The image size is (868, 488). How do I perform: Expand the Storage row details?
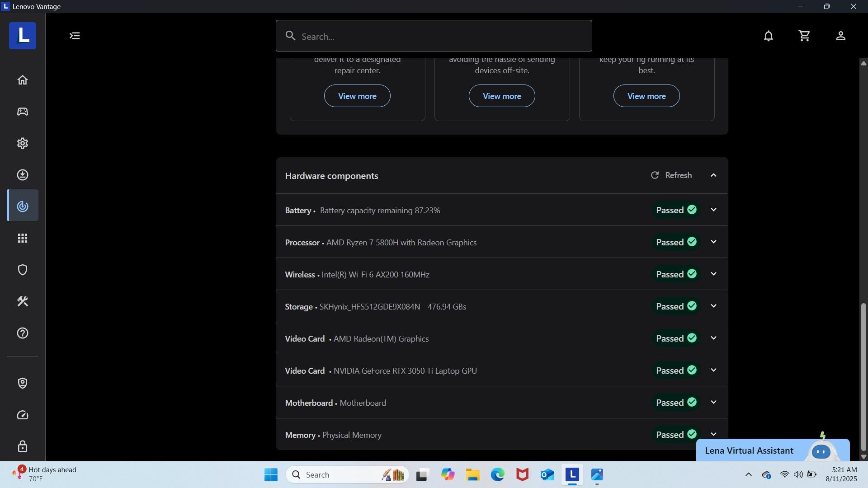click(x=714, y=306)
